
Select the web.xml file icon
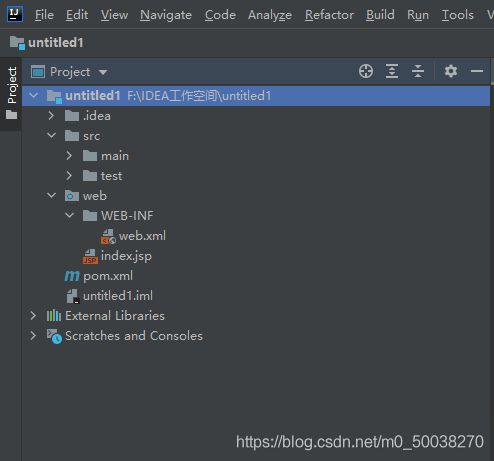coord(108,236)
